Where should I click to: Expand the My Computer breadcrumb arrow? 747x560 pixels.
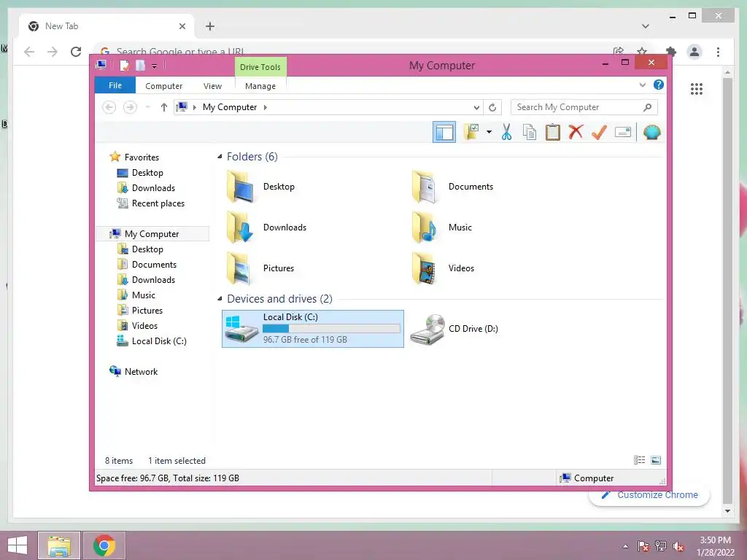tap(266, 107)
